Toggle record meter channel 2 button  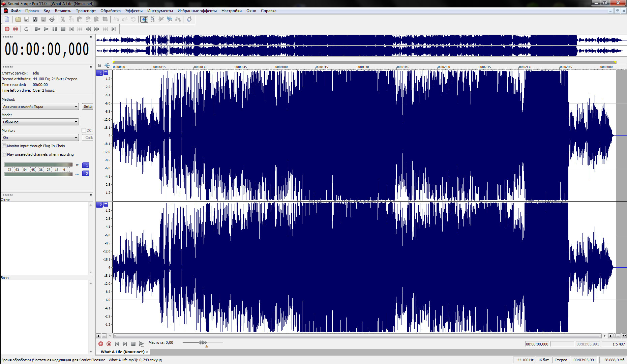click(86, 174)
